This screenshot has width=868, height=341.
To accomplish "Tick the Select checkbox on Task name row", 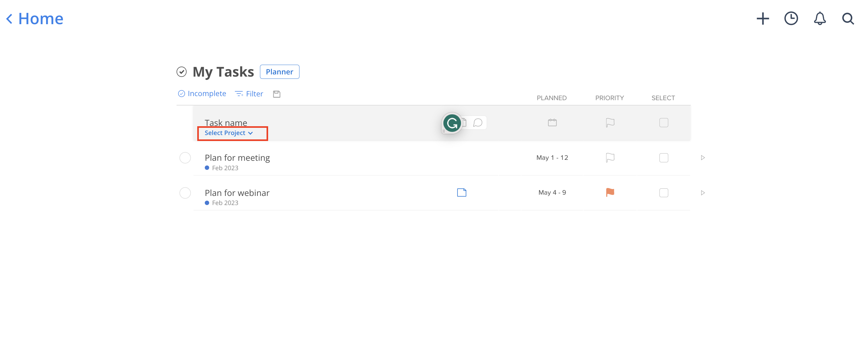I will click(x=664, y=123).
